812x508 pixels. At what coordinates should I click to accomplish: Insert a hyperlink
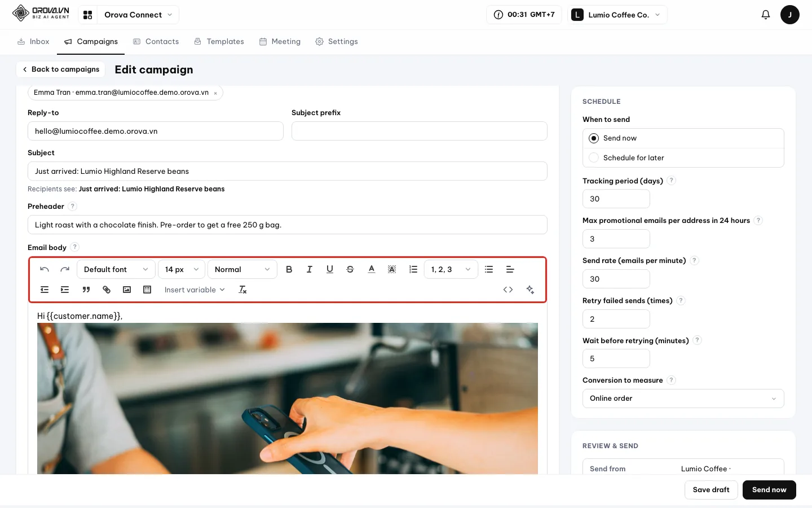point(107,290)
